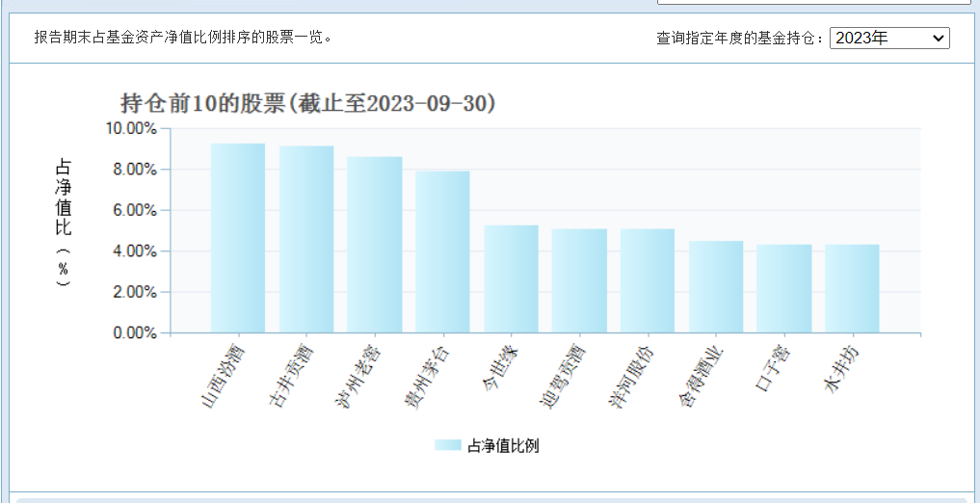The height and width of the screenshot is (503, 980).
Task: Click the 舍得酒业 bar
Action: click(x=715, y=287)
